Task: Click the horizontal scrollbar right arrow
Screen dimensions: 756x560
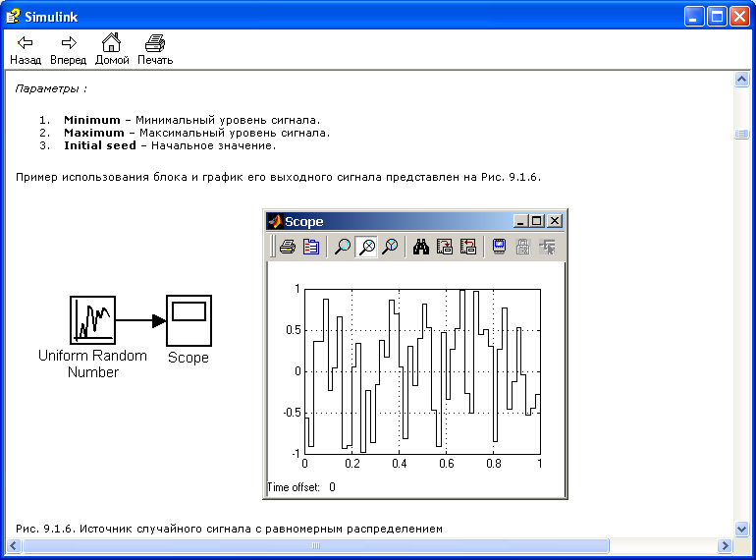Action: [725, 545]
